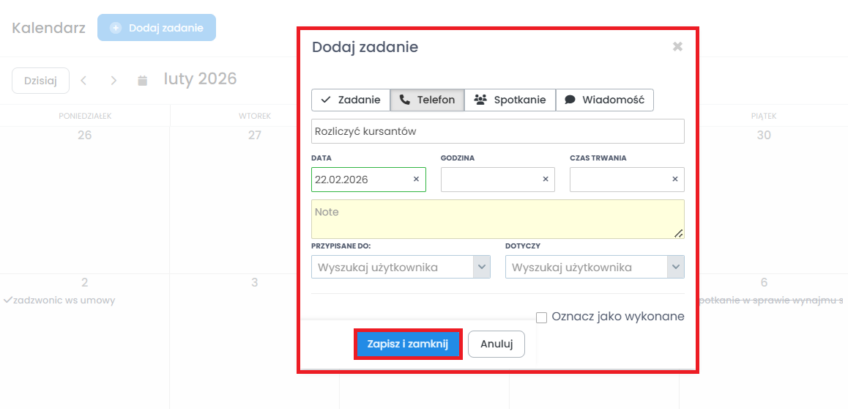Switch to the Spotkanie task type
Viewport: 848px width, 409px height.
[x=510, y=100]
